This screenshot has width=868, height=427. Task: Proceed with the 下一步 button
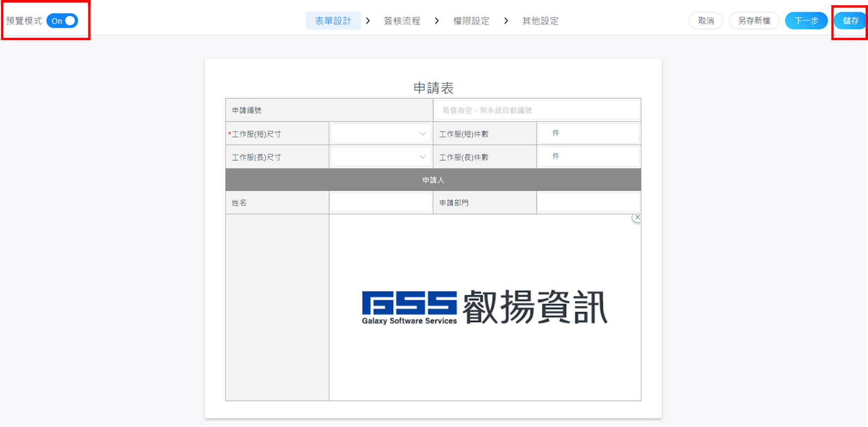pyautogui.click(x=806, y=21)
